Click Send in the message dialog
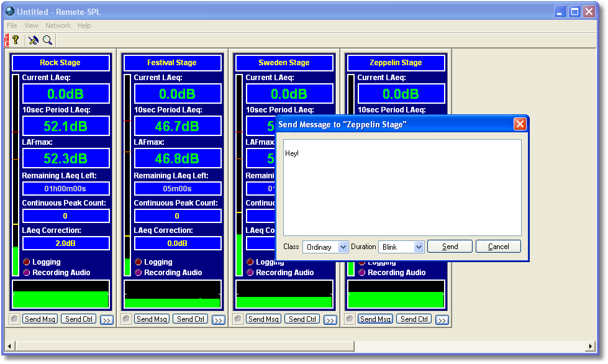The width and height of the screenshot is (608, 364). point(450,247)
